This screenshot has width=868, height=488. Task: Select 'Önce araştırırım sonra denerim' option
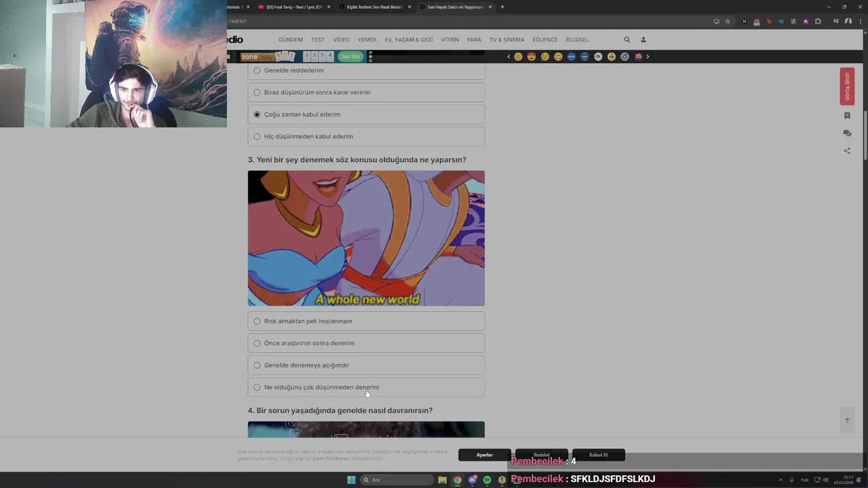coord(366,343)
